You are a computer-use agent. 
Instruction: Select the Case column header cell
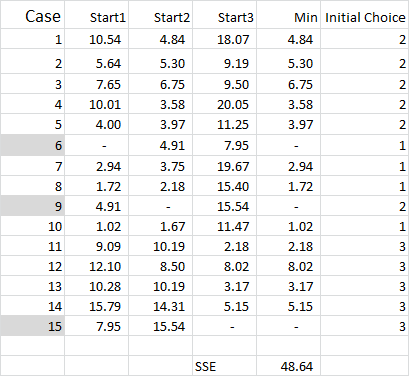coord(32,14)
